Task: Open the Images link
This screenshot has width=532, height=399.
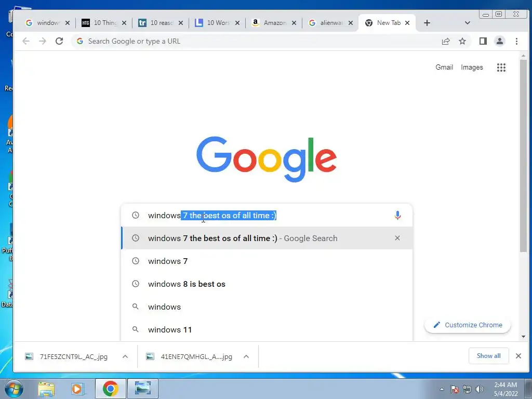Action: (472, 67)
